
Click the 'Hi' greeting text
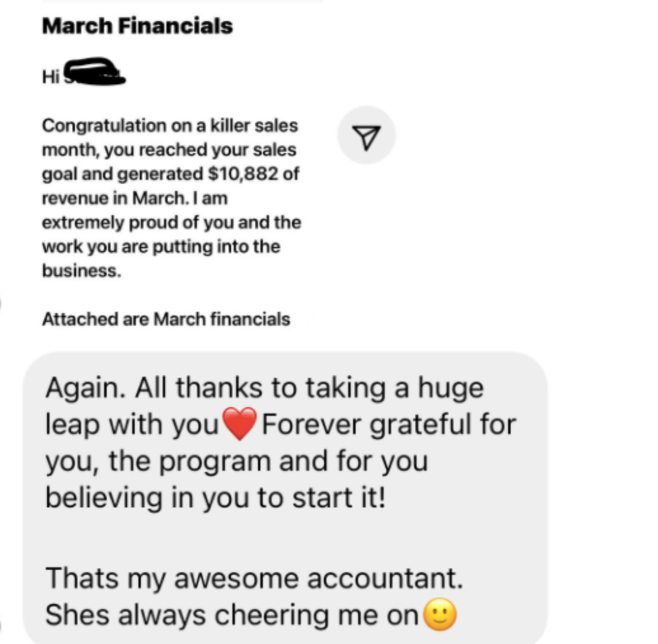(50, 77)
